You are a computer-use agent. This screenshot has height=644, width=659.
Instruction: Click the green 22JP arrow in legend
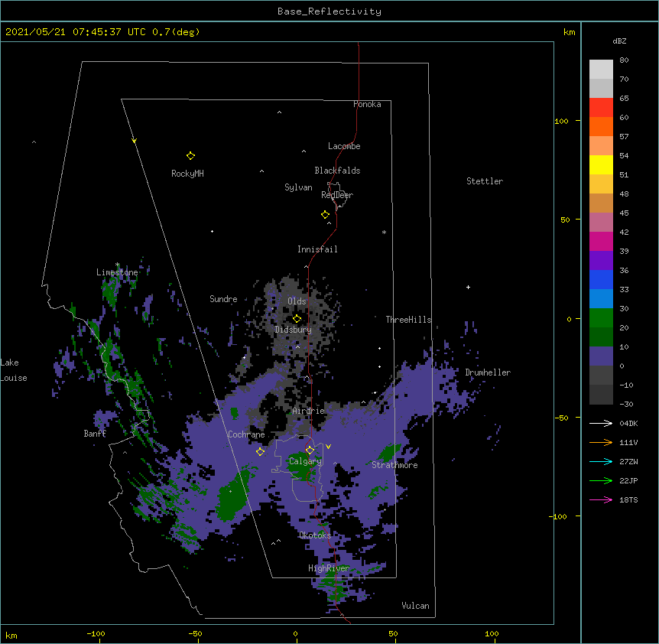[x=601, y=480]
